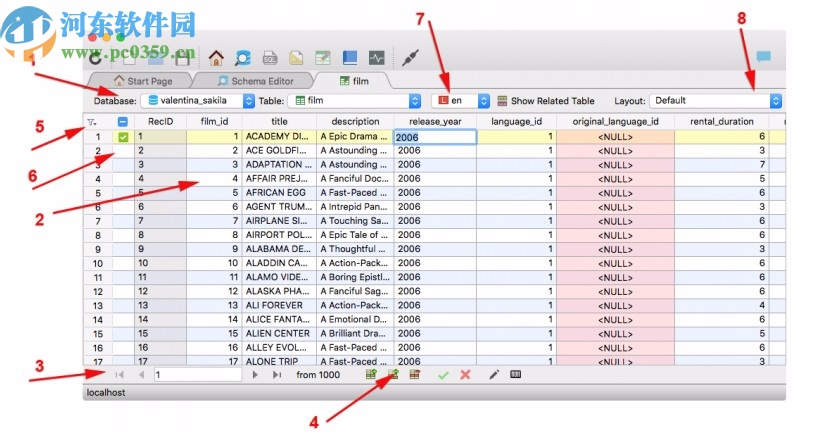Select the 'AFRICAN EGG' title cell
The image size is (819, 437).
[x=279, y=193]
